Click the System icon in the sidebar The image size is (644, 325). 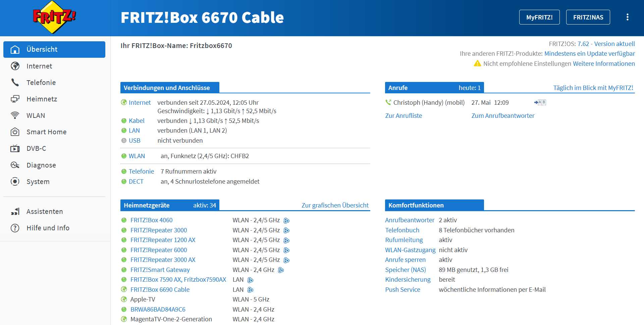[x=15, y=182]
